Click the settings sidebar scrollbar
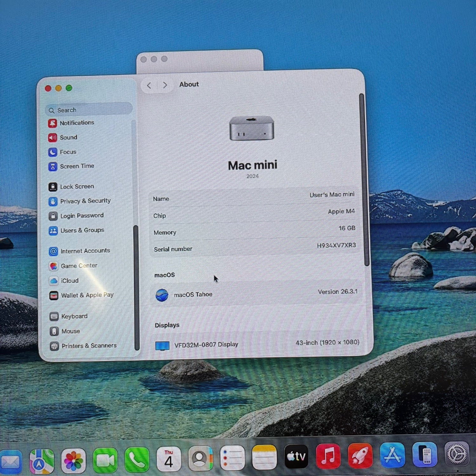476x476 pixels. pyautogui.click(x=136, y=288)
